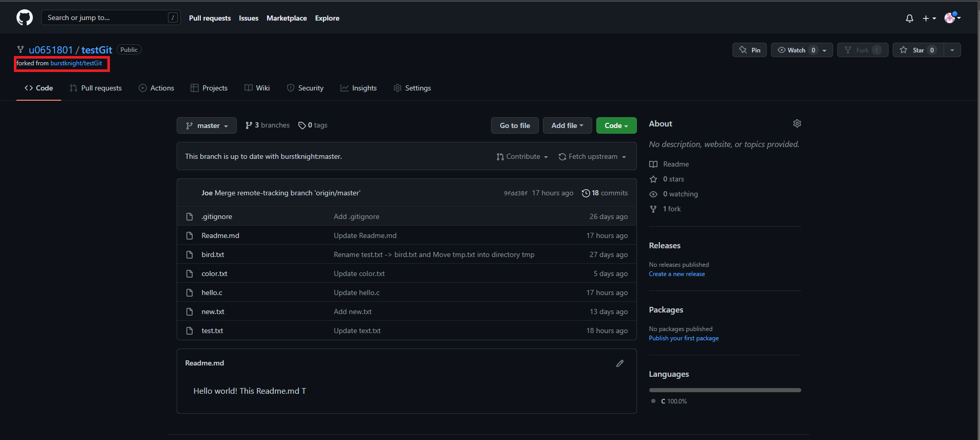
Task: Follow the burstknight/testGit fork source link
Action: pos(76,63)
